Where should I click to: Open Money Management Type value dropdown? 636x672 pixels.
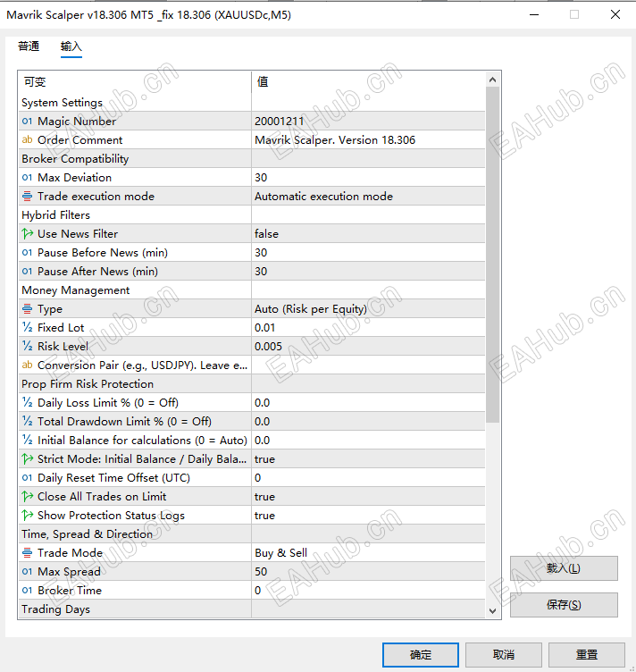368,308
